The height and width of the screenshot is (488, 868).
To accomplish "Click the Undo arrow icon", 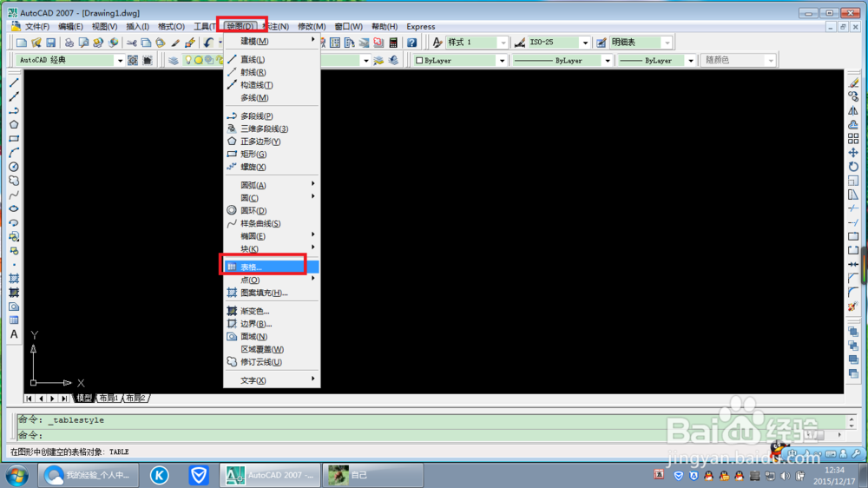I will [x=208, y=43].
